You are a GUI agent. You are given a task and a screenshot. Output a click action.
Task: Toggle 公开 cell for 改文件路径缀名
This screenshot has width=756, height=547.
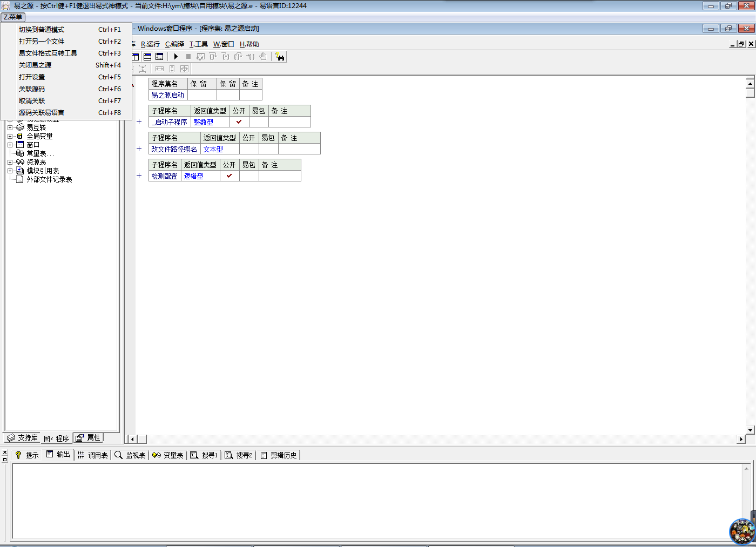pos(249,149)
